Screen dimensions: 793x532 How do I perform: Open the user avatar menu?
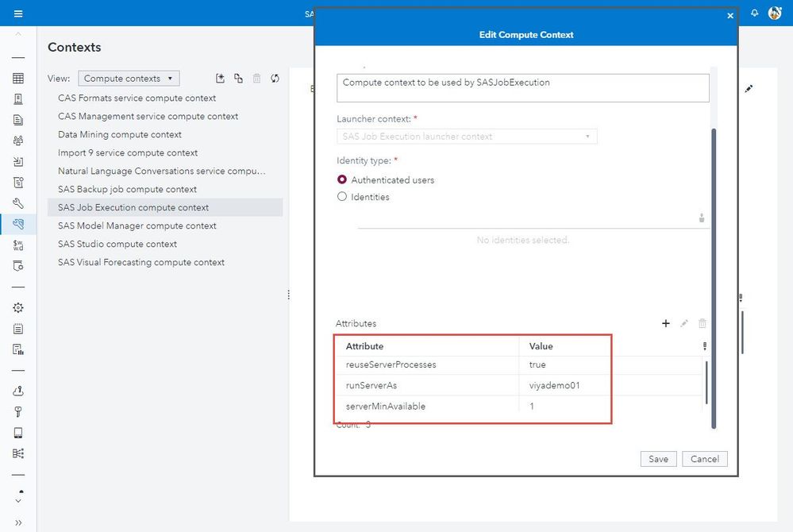(x=775, y=13)
